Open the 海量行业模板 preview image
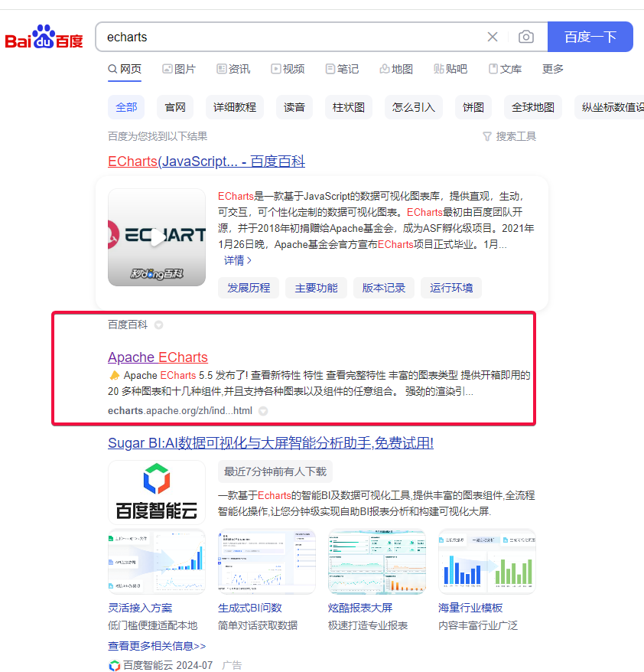This screenshot has height=672, width=644. pyautogui.click(x=487, y=562)
